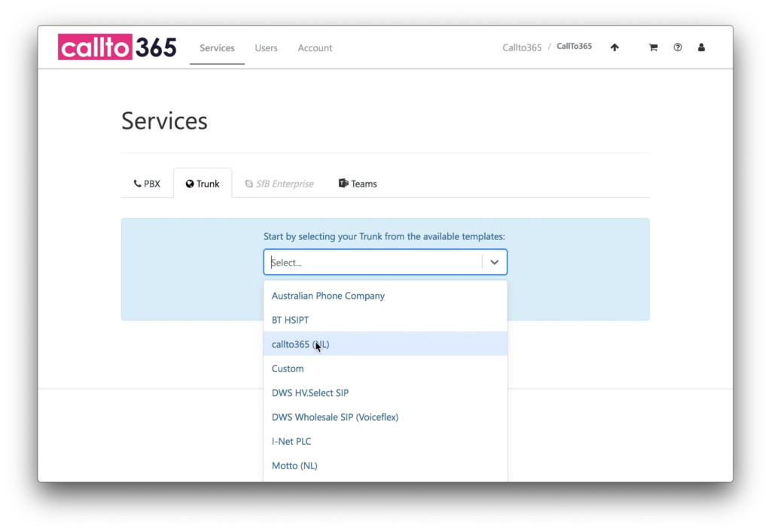771x532 pixels.
Task: Go to the Users navigation menu
Action: tap(266, 47)
